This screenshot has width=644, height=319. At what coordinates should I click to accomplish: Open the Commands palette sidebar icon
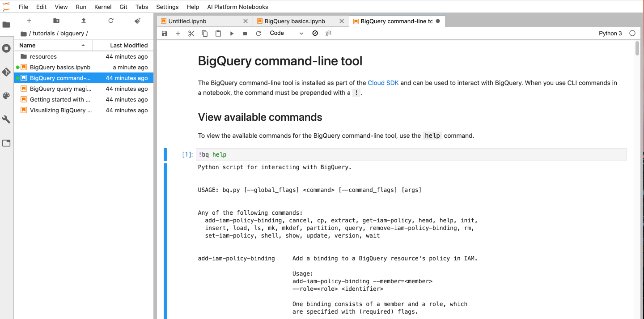pos(6,96)
